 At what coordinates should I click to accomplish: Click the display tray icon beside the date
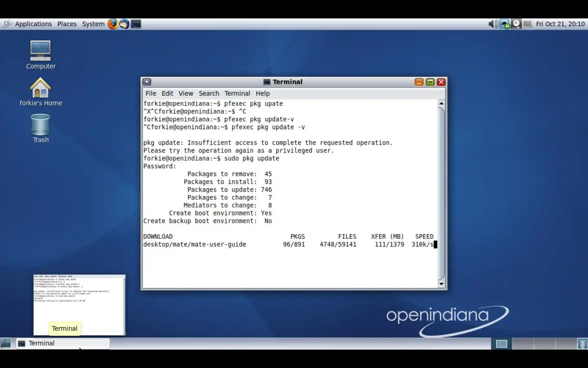[528, 24]
